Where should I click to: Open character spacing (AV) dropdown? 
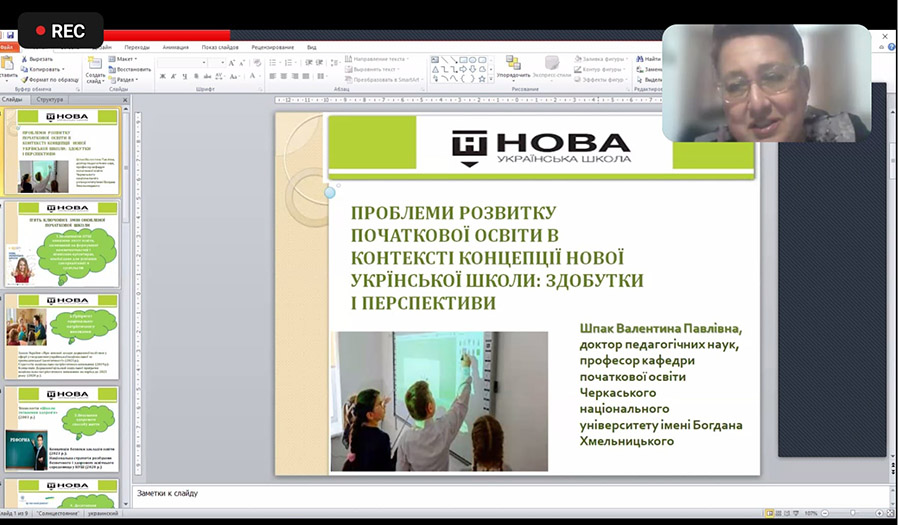(219, 76)
